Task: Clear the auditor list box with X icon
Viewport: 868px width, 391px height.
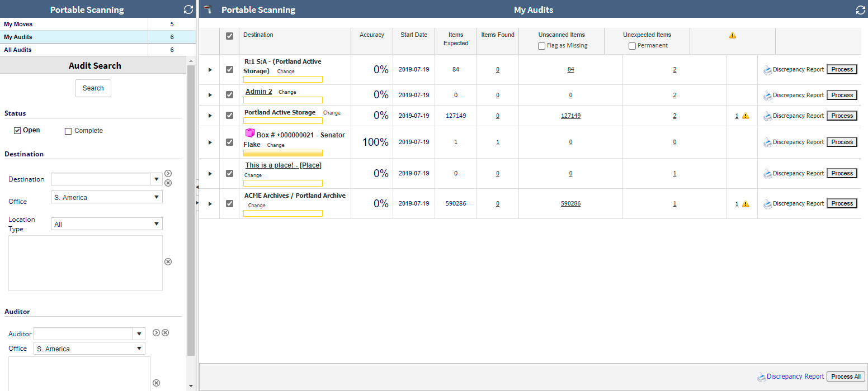Action: tap(156, 383)
